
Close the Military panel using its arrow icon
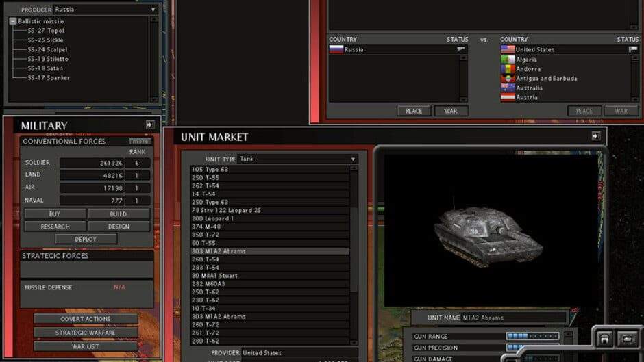tap(150, 125)
